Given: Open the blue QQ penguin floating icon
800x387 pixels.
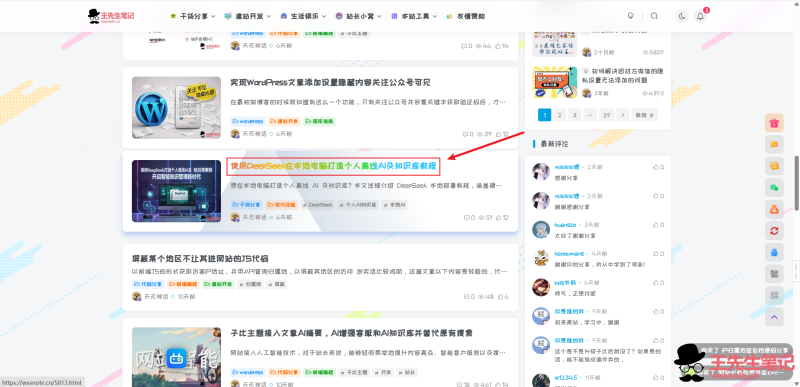Looking at the screenshot, I should tap(774, 252).
